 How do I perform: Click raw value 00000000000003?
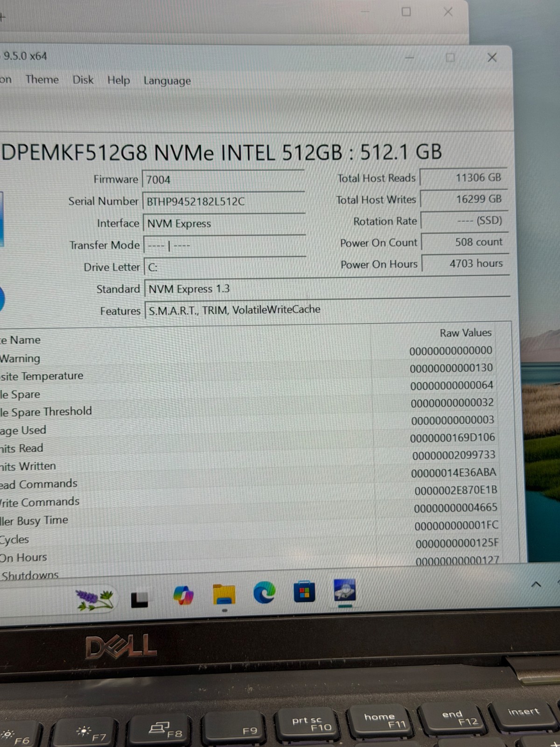453,420
